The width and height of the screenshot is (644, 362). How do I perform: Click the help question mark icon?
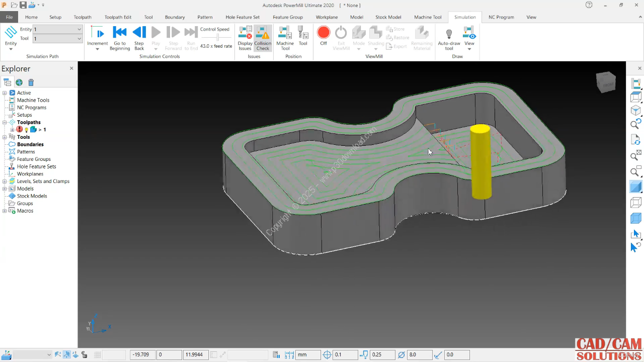click(x=589, y=5)
